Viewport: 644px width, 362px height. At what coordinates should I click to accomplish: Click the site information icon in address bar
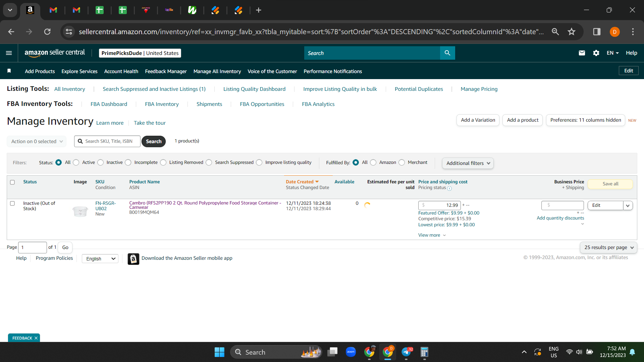(x=69, y=32)
